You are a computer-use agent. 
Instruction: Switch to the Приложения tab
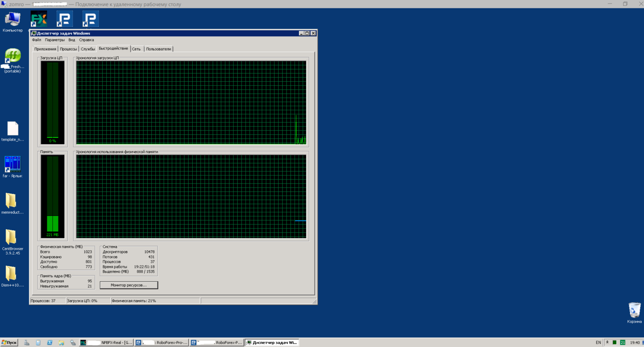tap(45, 49)
